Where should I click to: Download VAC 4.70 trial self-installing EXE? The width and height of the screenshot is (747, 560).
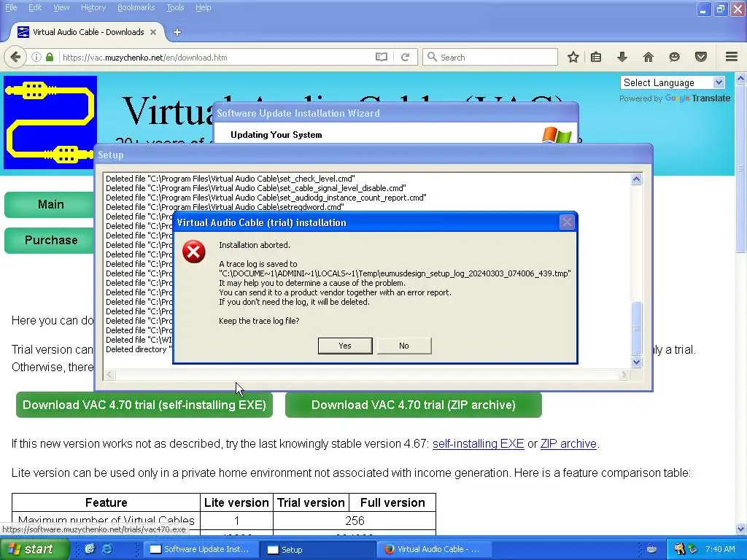[x=144, y=405]
